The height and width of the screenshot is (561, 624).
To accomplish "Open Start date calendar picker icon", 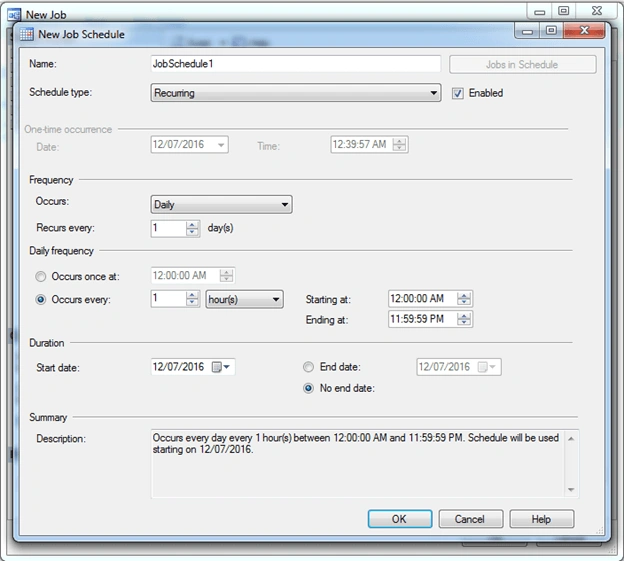I will pyautogui.click(x=216, y=367).
